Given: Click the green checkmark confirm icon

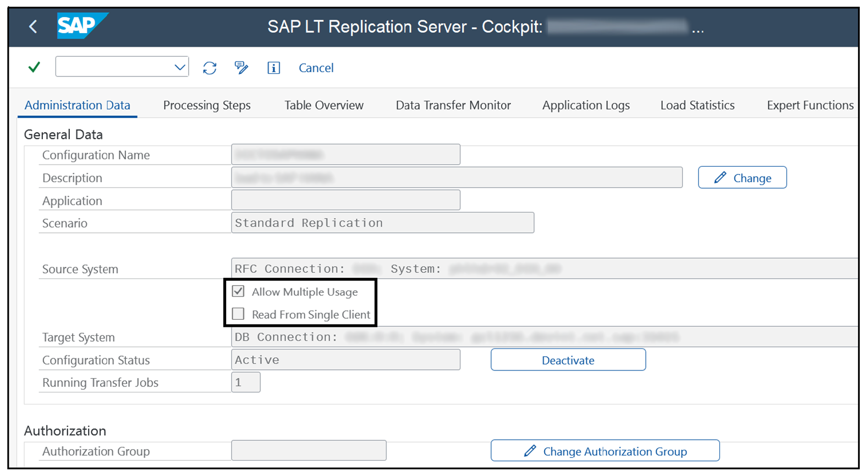Looking at the screenshot, I should (34, 67).
